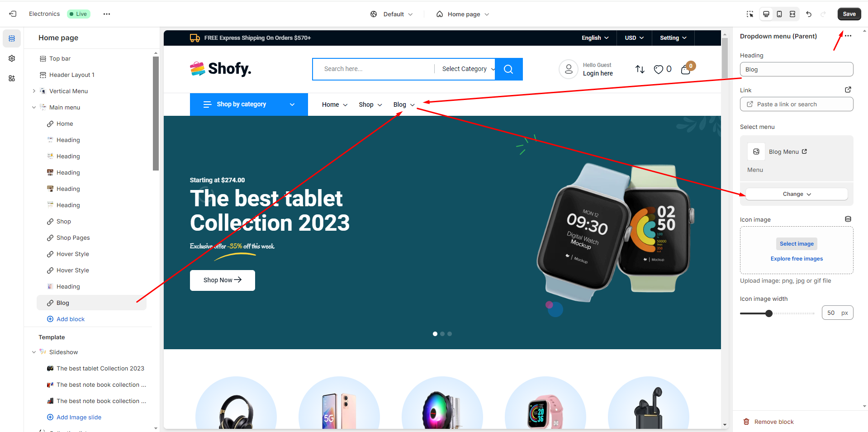This screenshot has width=868, height=432.
Task: Expand the Vertical Menu section
Action: pyautogui.click(x=34, y=91)
